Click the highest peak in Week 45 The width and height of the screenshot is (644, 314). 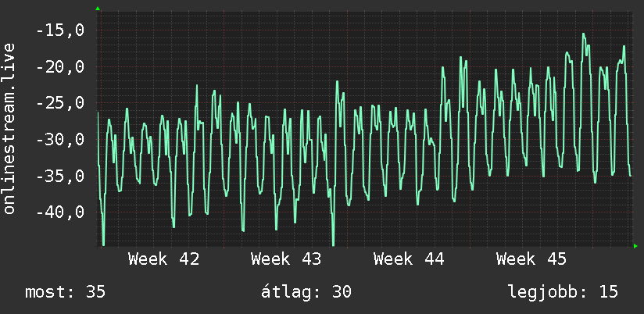pos(583,34)
